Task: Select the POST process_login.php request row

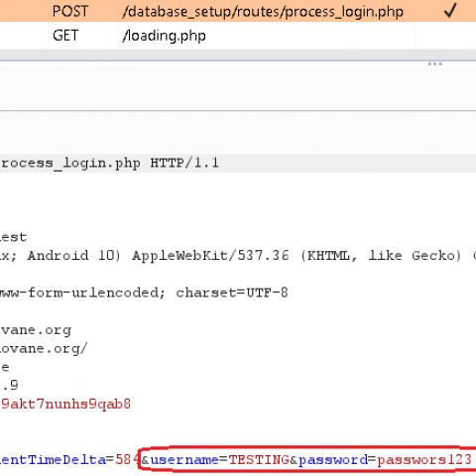Action: tap(238, 11)
